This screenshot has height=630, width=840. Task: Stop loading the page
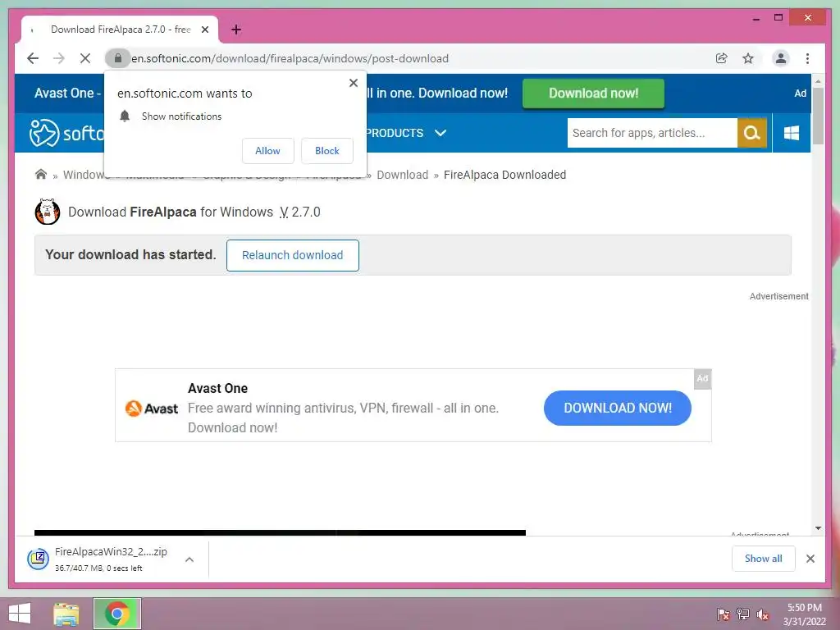(85, 58)
